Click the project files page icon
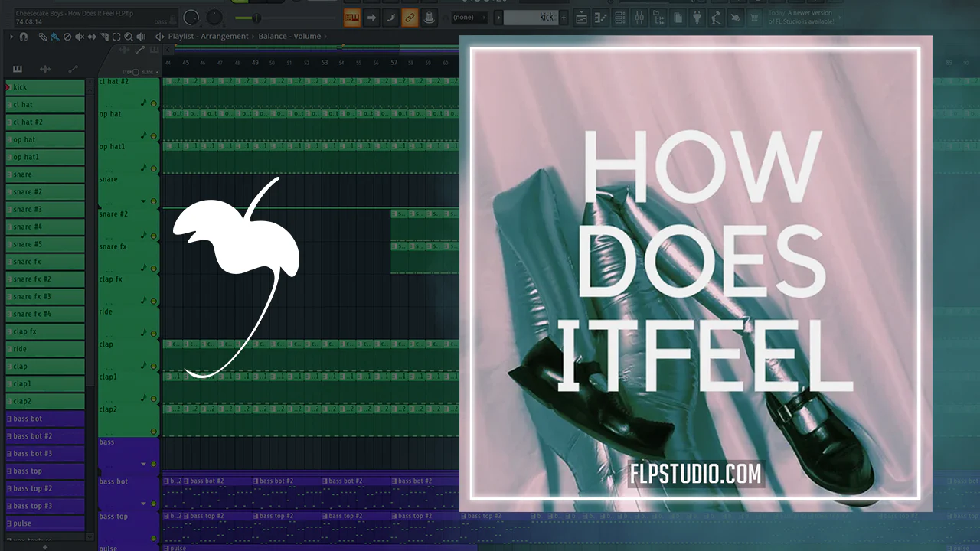The height and width of the screenshot is (551, 980). pos(678,17)
